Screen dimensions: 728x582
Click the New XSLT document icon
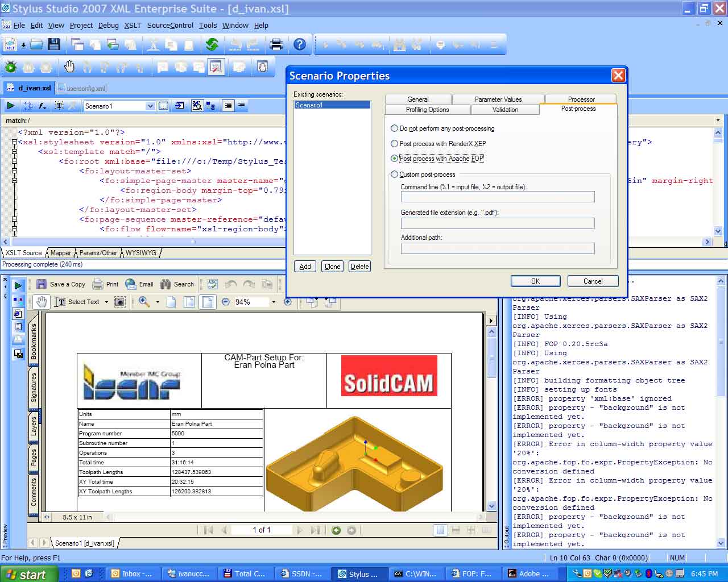coord(10,44)
